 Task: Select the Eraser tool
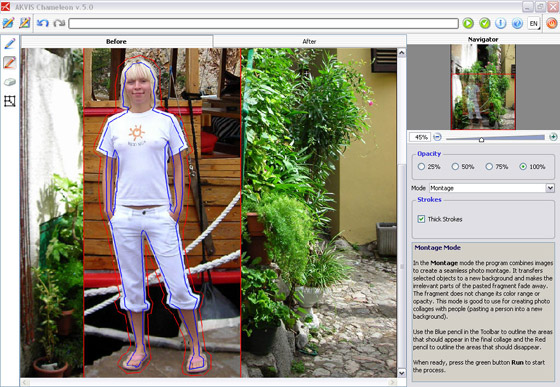click(10, 82)
